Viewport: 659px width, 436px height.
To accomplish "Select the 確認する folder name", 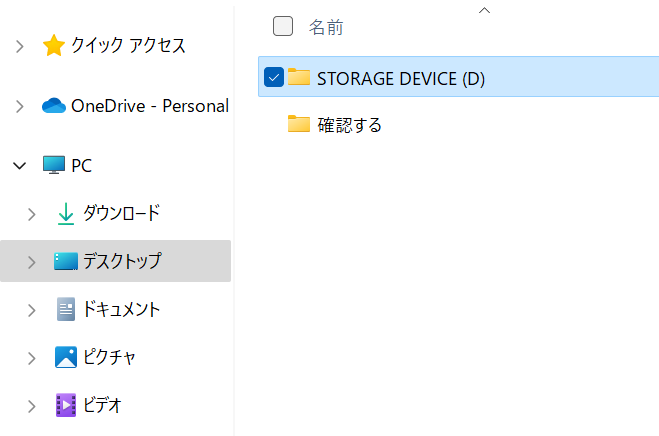I will (x=350, y=125).
